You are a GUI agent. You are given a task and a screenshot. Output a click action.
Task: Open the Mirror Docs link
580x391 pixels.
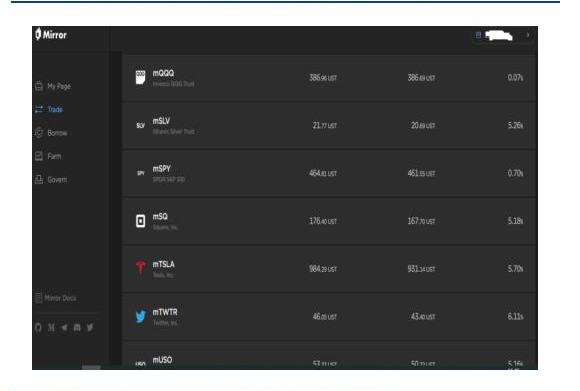55,298
